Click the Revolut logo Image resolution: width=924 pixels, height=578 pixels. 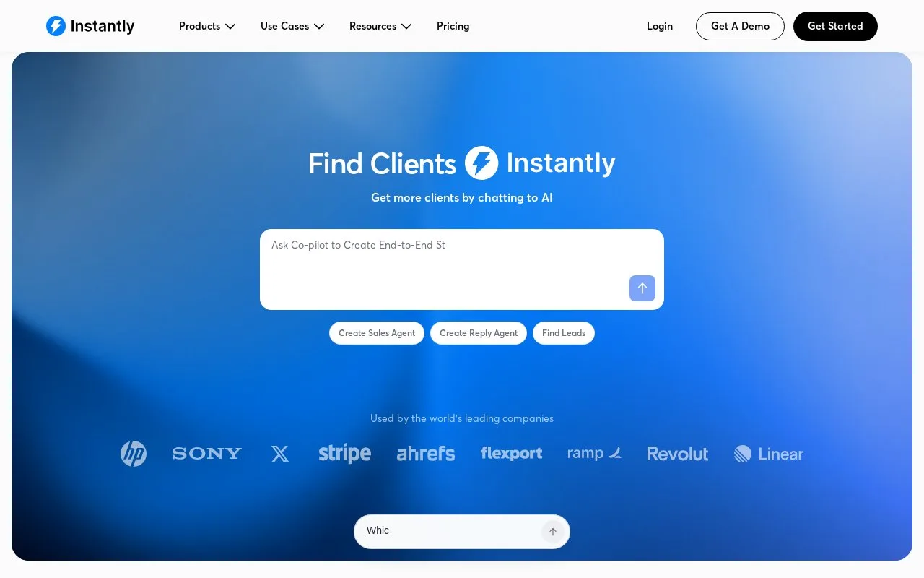pyautogui.click(x=678, y=454)
